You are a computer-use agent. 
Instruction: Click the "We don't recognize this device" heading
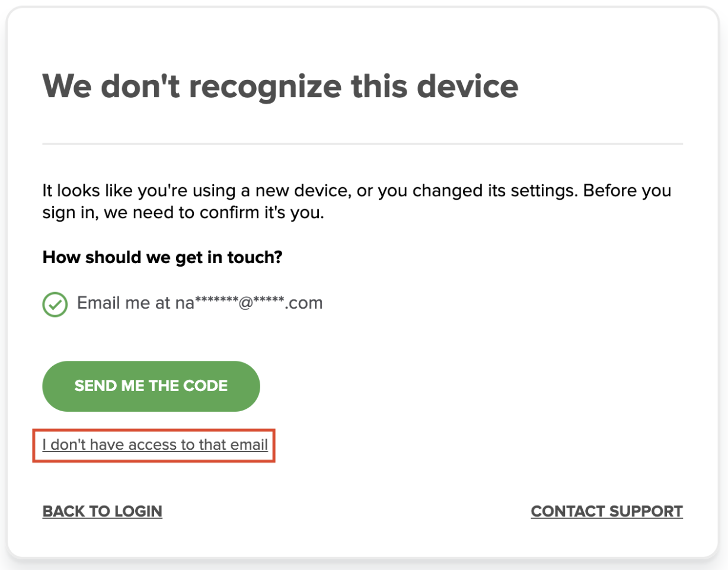click(x=280, y=87)
